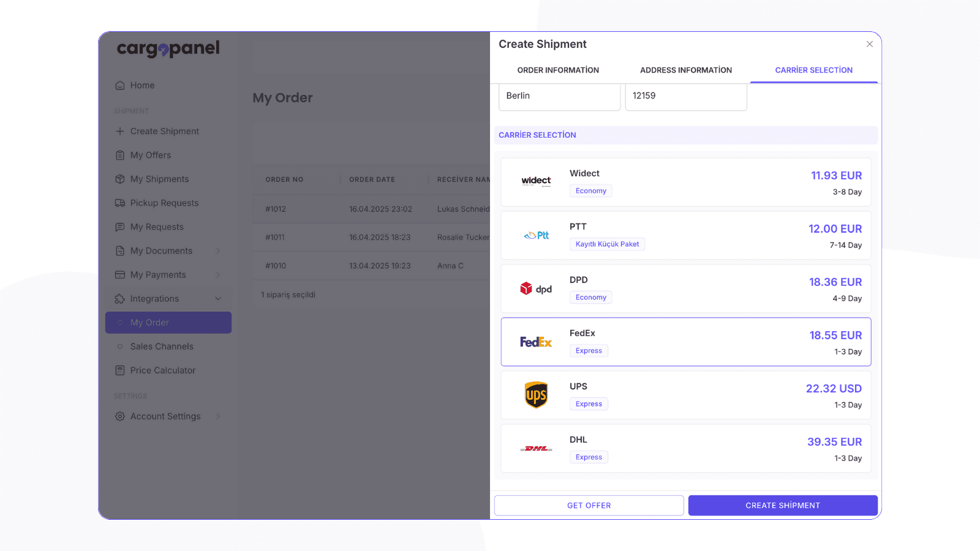
Task: Switch to the Order Information tab
Action: (558, 70)
